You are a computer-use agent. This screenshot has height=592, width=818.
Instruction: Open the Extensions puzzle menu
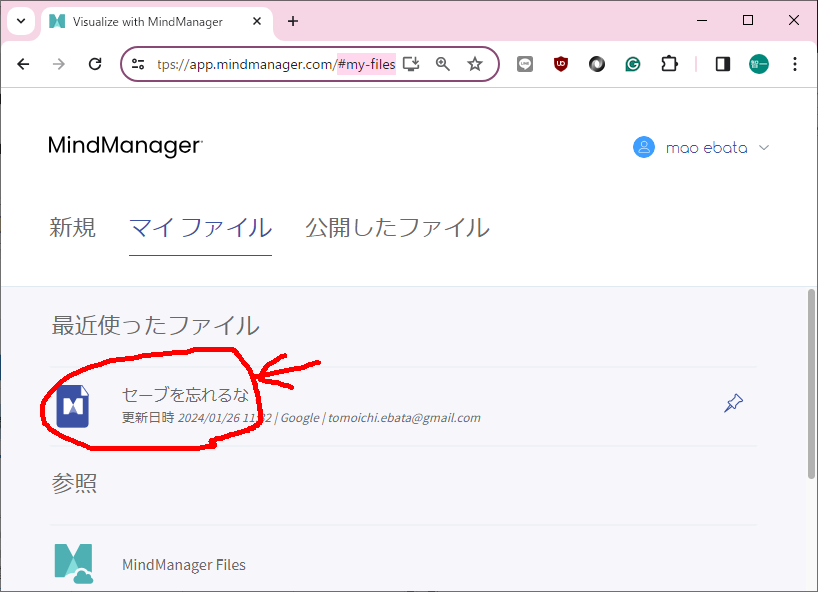[669, 64]
